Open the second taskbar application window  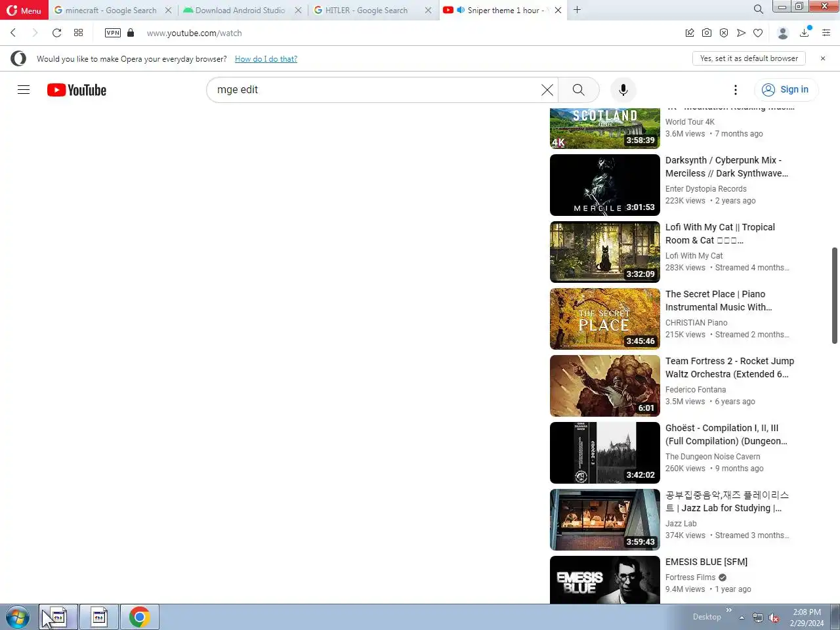(x=99, y=617)
